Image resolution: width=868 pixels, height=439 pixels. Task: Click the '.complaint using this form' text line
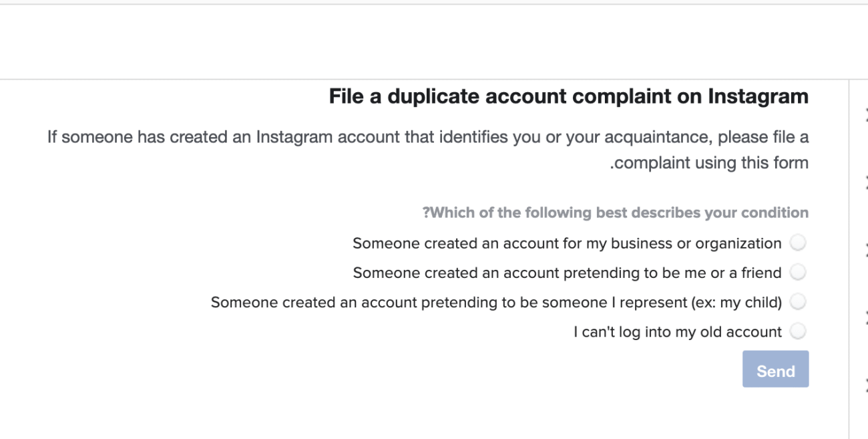point(709,162)
